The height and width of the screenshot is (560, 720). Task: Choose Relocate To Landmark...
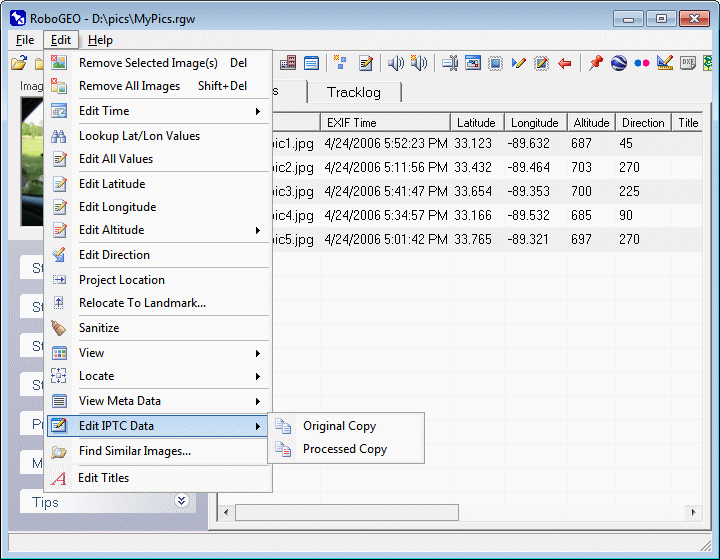pyautogui.click(x=158, y=303)
